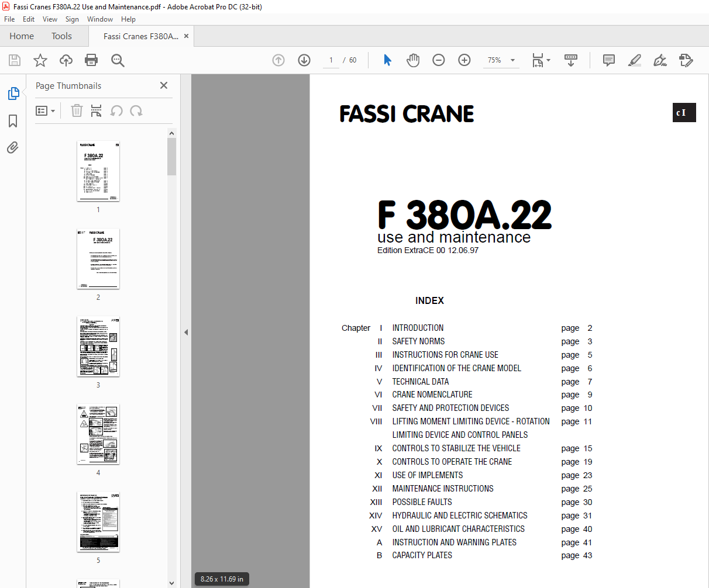Go to the previous page arrow
Screen dimensions: 709x588
click(x=278, y=60)
